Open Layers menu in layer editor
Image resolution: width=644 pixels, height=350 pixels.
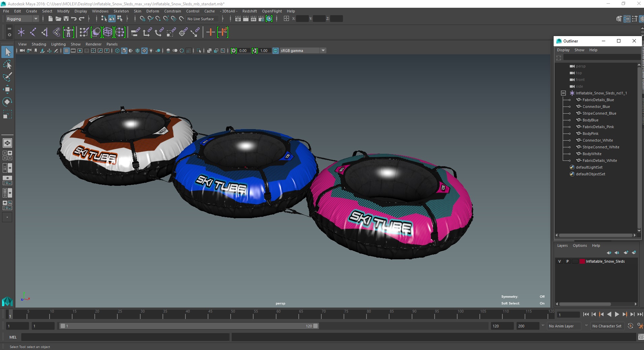click(562, 245)
